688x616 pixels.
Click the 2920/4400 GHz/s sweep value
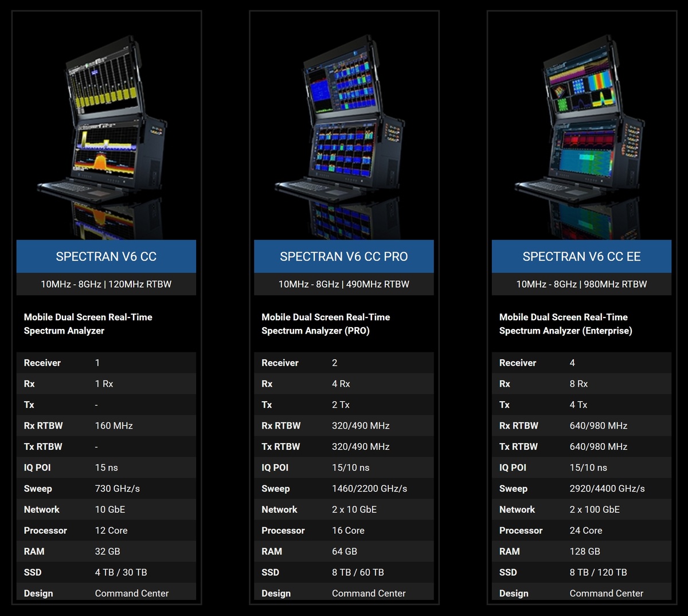(607, 489)
